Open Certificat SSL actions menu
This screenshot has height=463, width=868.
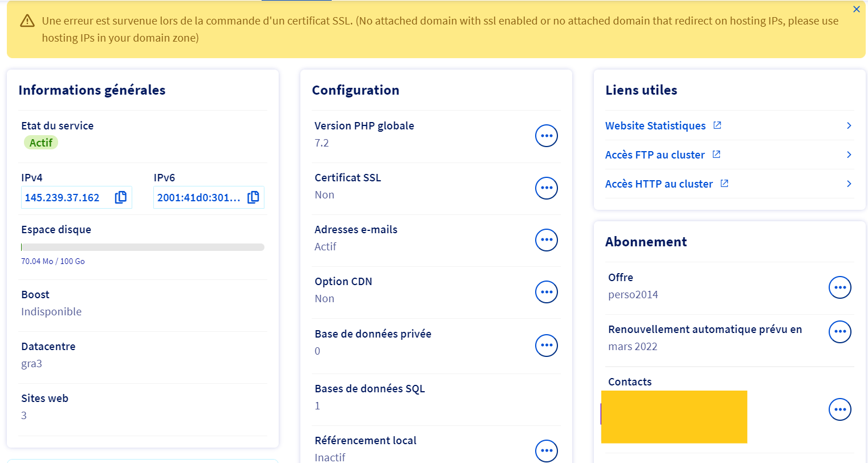[546, 188]
